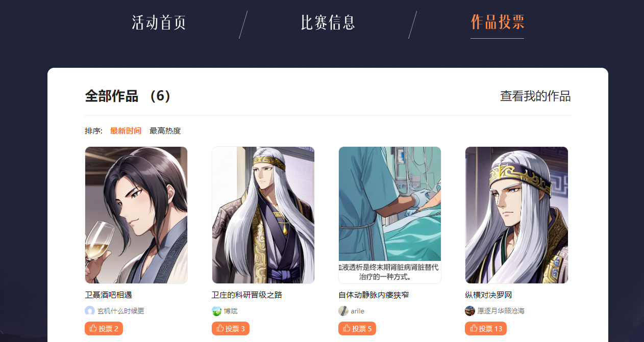Click the 投票 5 thumbs-up button

[357, 329]
